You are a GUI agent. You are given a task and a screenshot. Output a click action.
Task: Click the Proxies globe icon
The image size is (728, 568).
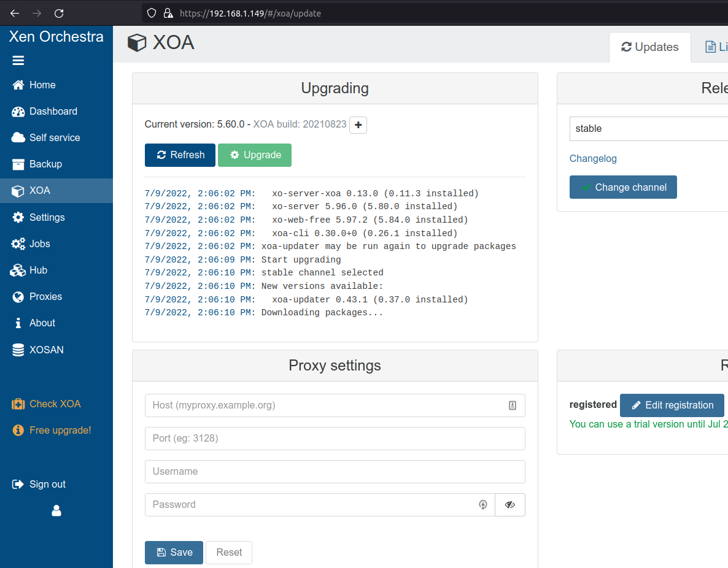click(x=18, y=297)
